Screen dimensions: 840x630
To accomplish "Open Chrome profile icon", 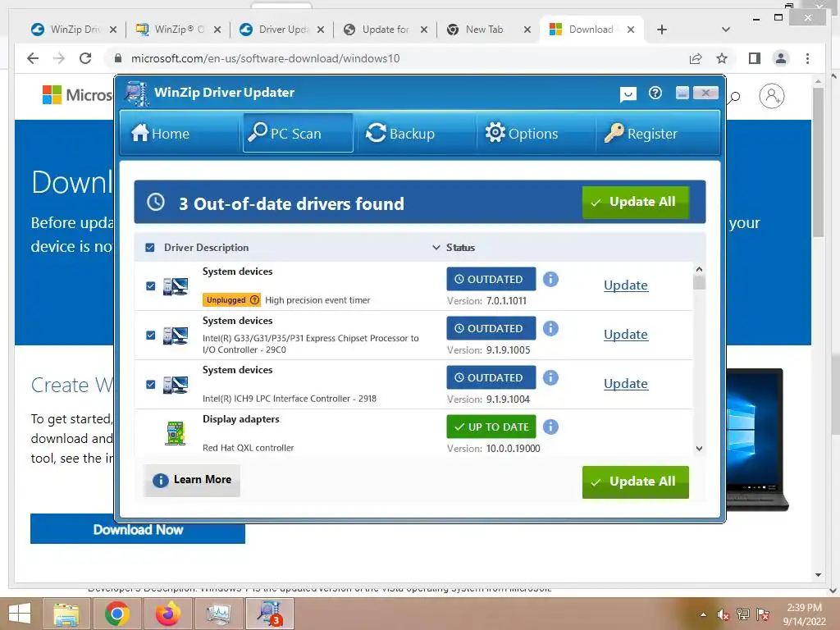I will point(781,58).
